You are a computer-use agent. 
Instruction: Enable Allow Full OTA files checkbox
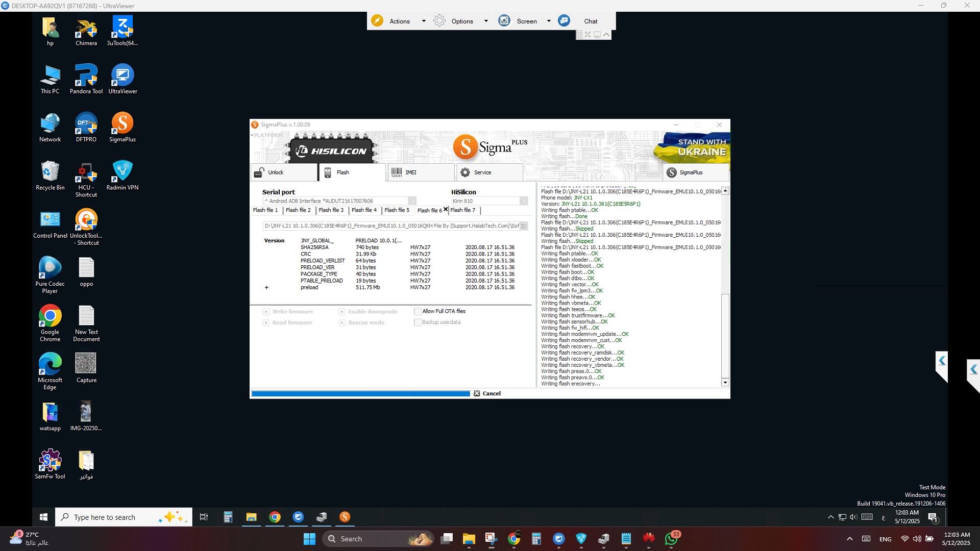tap(418, 311)
